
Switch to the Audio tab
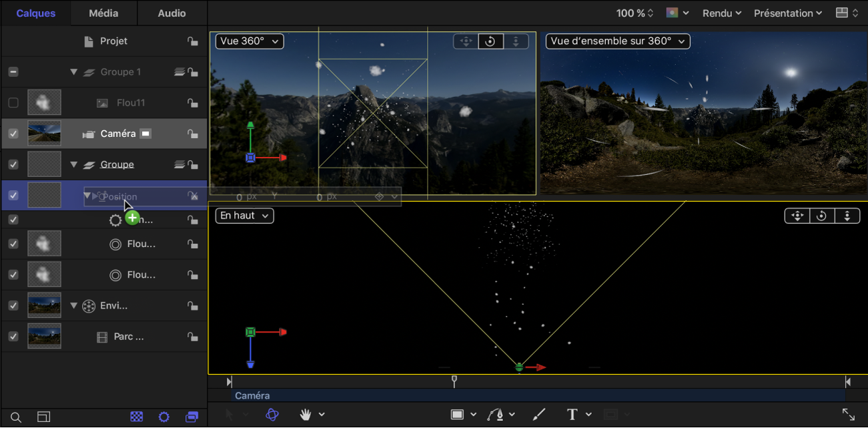(x=172, y=13)
